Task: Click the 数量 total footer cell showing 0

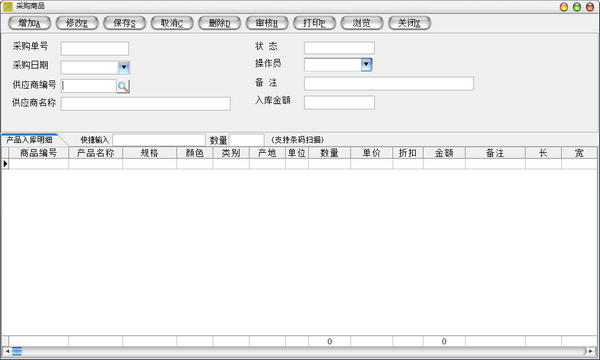Action: pos(329,341)
